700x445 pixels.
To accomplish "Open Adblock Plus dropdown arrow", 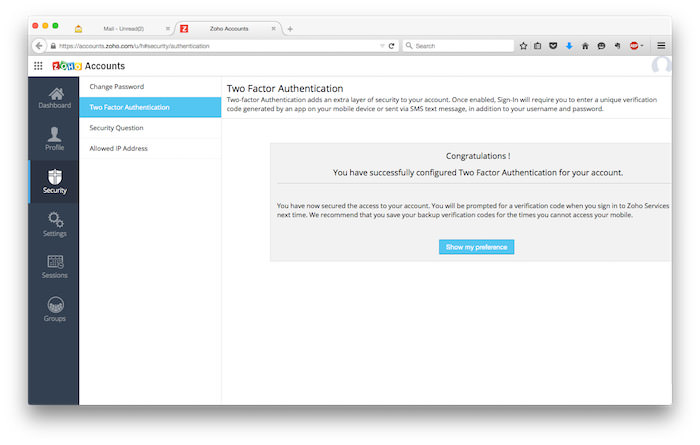I will pos(642,46).
